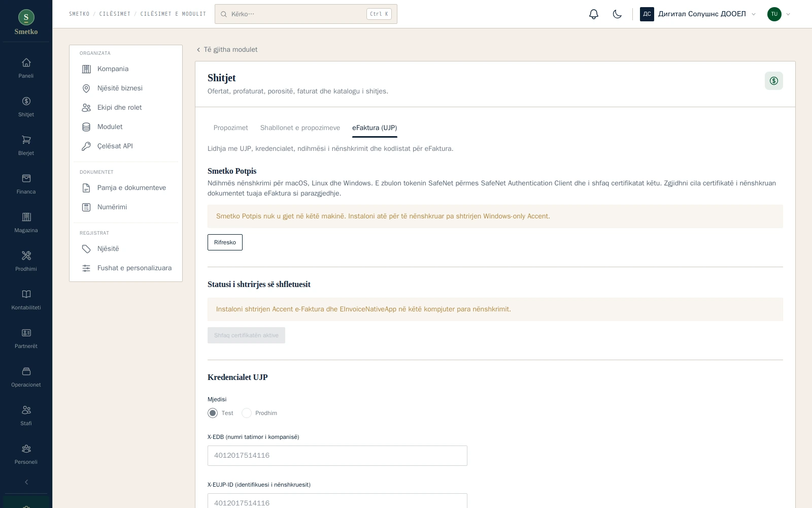Click the Rifresko button
The height and width of the screenshot is (508, 812).
click(x=225, y=242)
